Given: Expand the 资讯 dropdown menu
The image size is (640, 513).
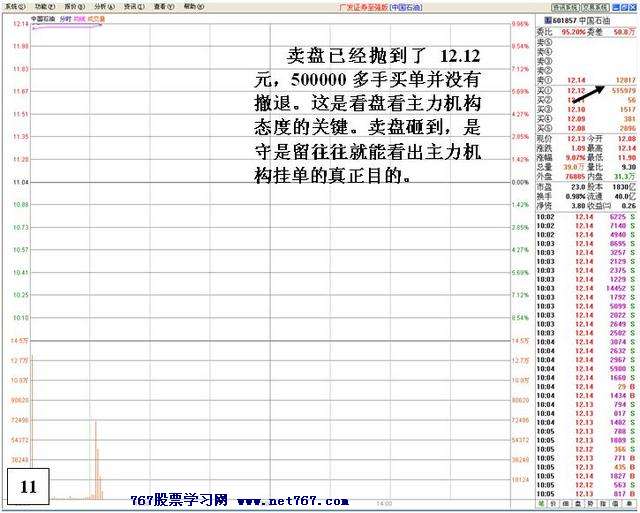Looking at the screenshot, I should pos(130,5).
